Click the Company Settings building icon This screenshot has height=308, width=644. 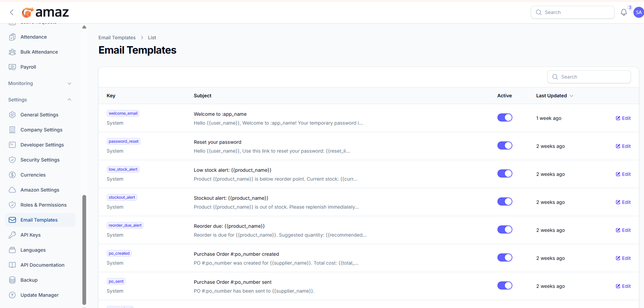pos(12,130)
